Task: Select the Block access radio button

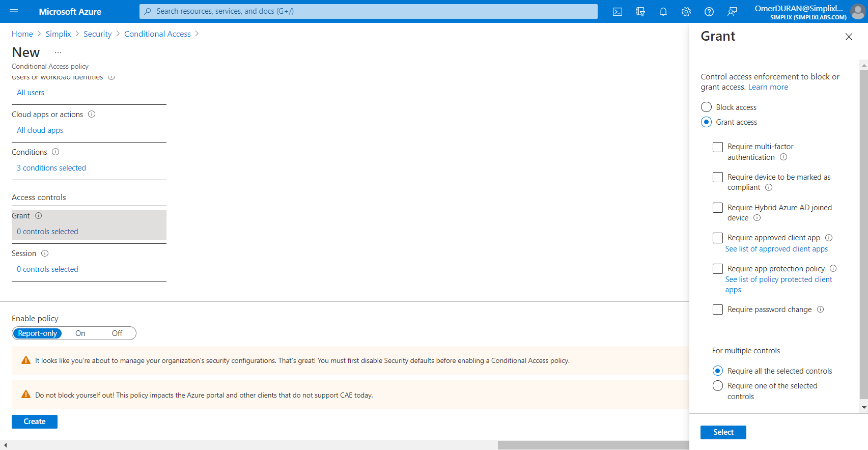Action: point(706,107)
